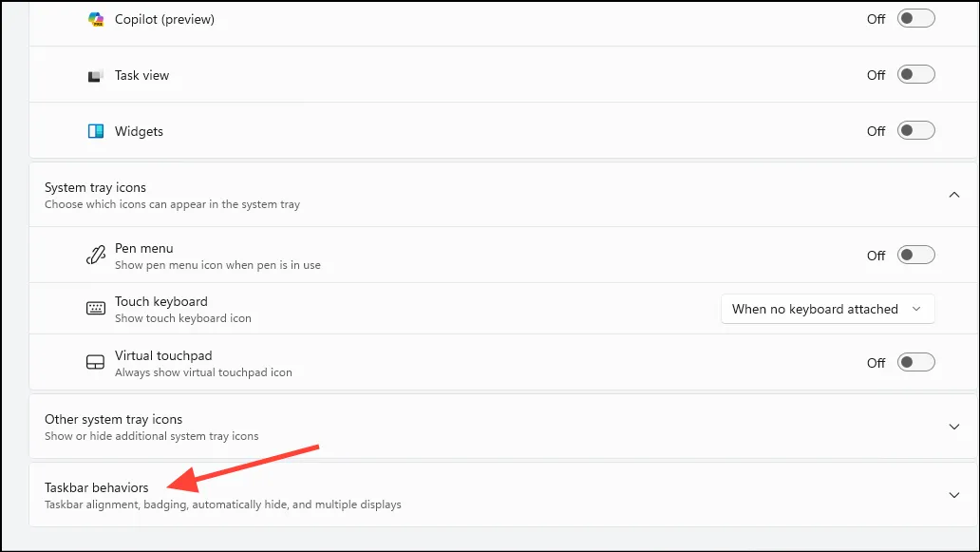Click the Copilot (preview) icon
980x552 pixels.
click(x=96, y=19)
